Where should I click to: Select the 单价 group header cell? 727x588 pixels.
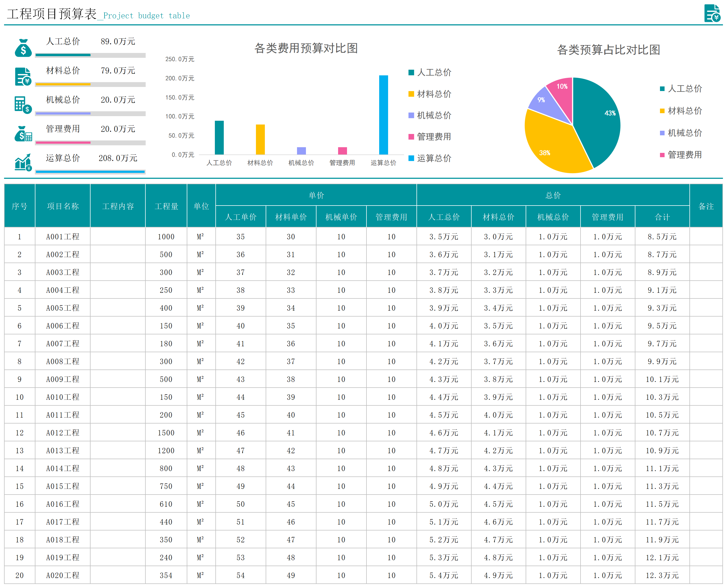pyautogui.click(x=316, y=195)
